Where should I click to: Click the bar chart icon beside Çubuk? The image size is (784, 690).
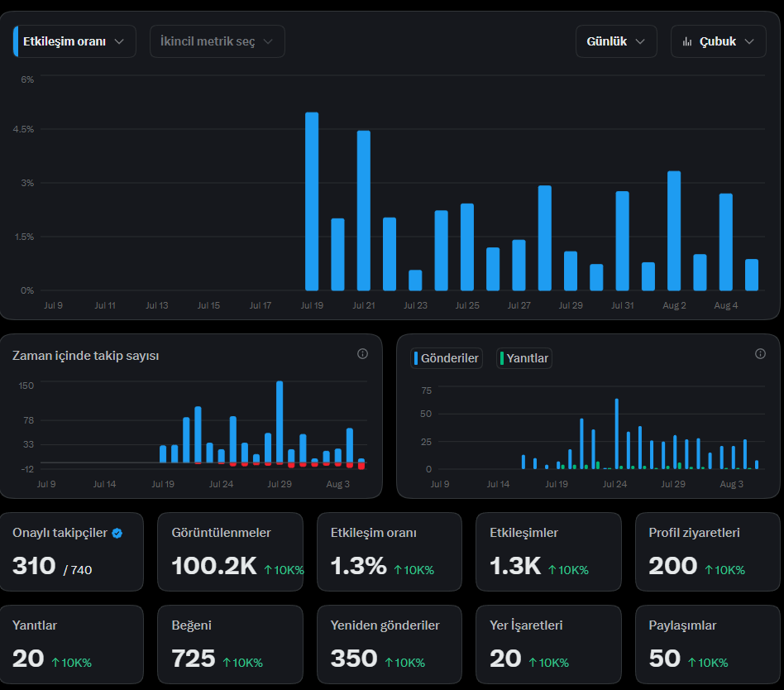click(x=687, y=41)
